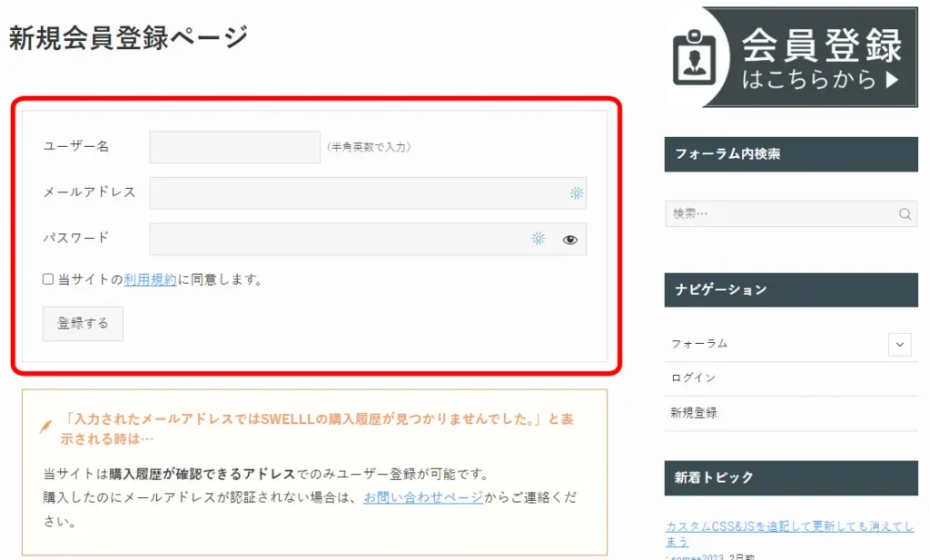Image resolution: width=930 pixels, height=560 pixels.
Task: Click the magnifier icon in forum search
Action: coord(905,214)
